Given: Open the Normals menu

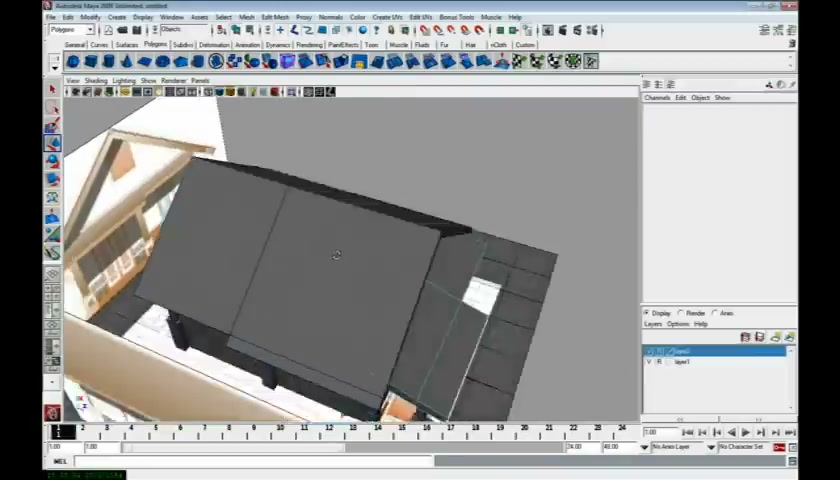Looking at the screenshot, I should [x=331, y=17].
